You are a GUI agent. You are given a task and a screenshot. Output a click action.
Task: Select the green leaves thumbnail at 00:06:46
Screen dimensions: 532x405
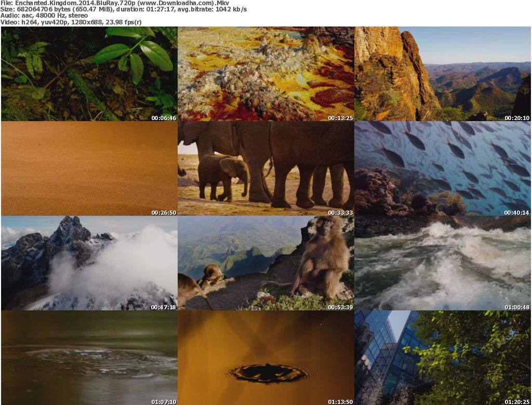click(x=89, y=74)
